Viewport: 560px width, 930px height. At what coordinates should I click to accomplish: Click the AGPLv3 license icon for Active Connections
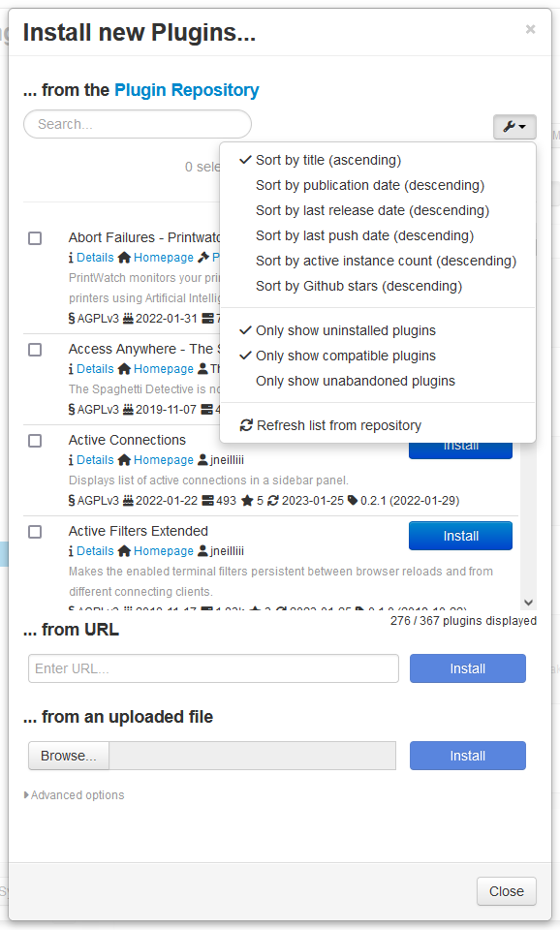coord(71,500)
